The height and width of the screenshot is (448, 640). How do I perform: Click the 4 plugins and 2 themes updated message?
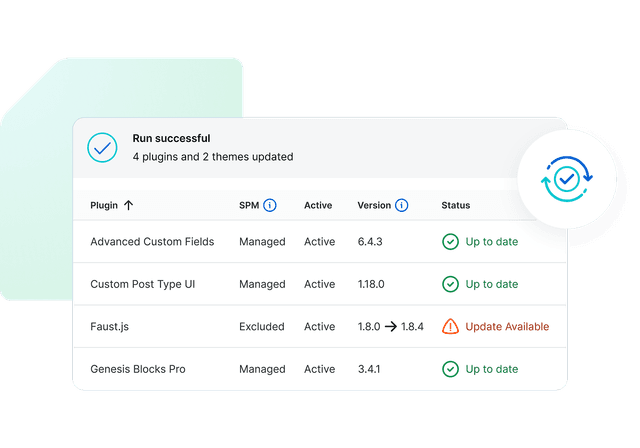[213, 157]
